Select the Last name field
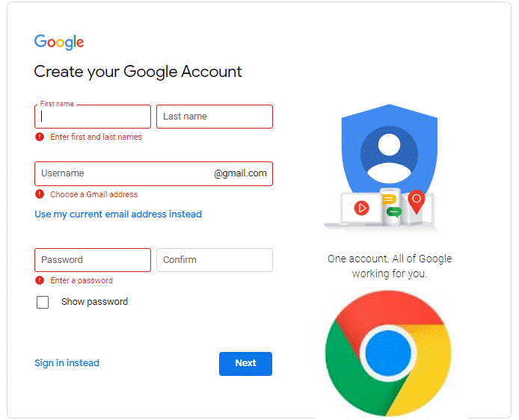Viewport: 519px width, 420px height. pos(214,117)
